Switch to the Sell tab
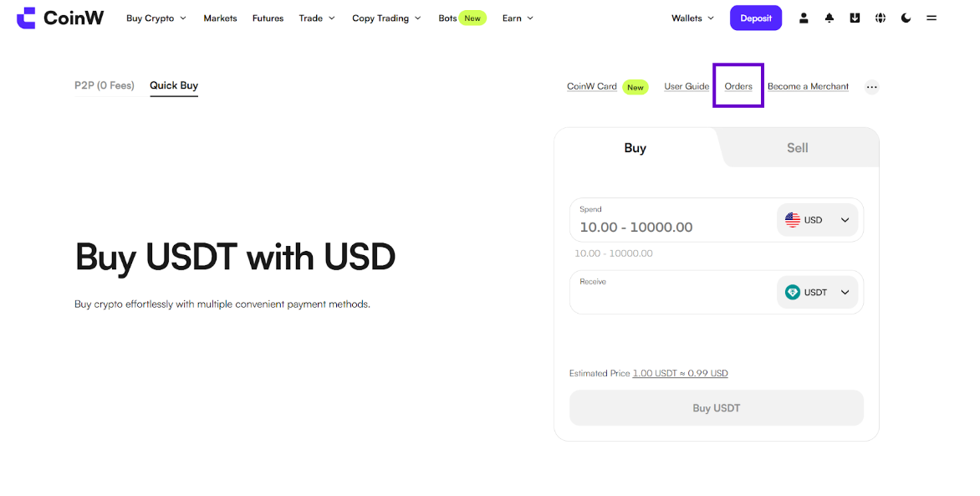This screenshot has width=980, height=496. pos(798,148)
